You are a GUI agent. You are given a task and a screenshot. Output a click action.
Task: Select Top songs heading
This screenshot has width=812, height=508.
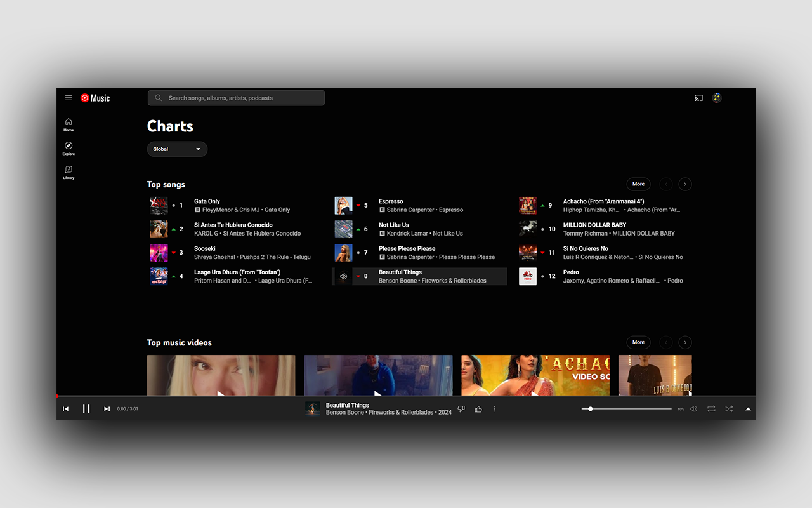(166, 184)
